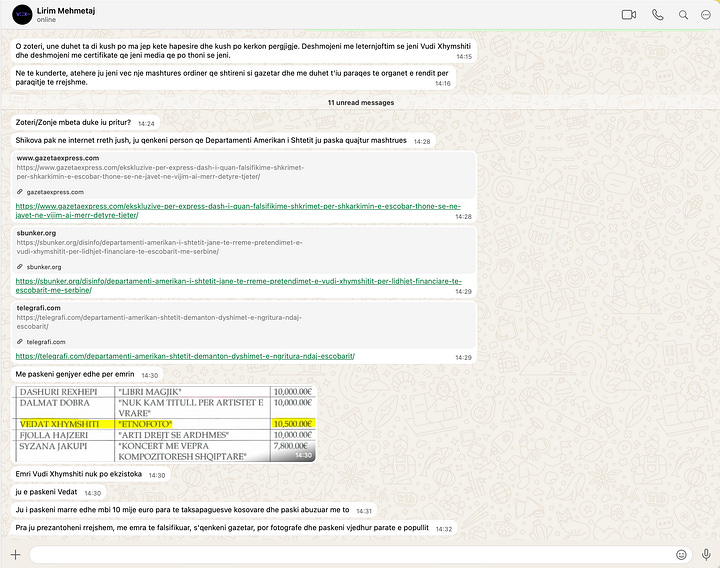Viewport: 720px width, 568px height.
Task: Click the plus attach icon
Action: tap(15, 555)
